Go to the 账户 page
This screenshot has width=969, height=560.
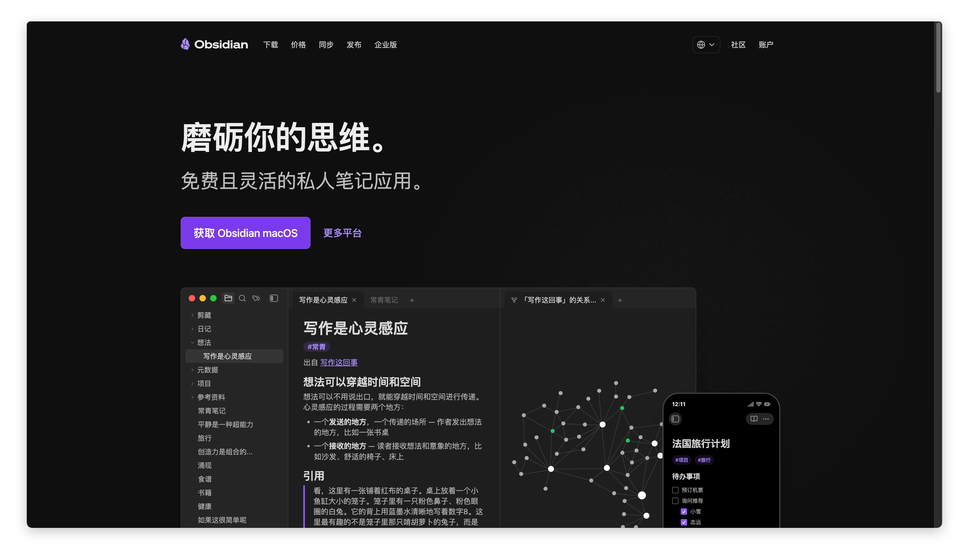766,45
